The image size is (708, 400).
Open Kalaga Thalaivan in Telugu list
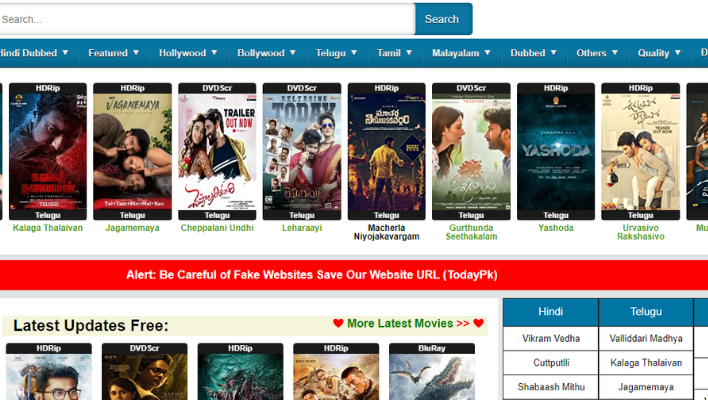click(x=646, y=363)
